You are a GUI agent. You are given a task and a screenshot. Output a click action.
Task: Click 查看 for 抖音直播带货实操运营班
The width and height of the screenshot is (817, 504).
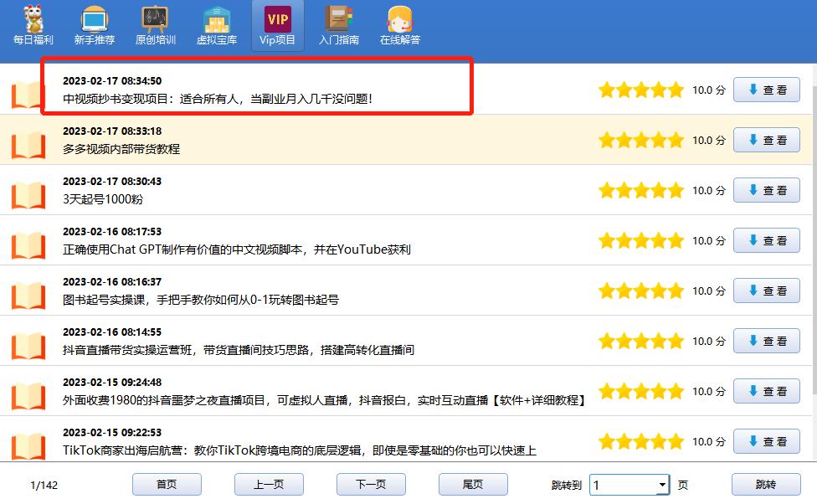(767, 341)
